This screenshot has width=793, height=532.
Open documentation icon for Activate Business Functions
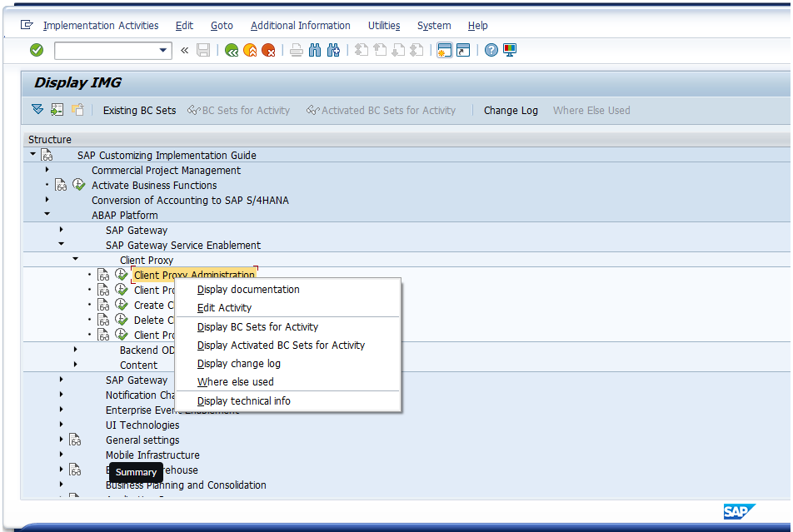(x=61, y=185)
